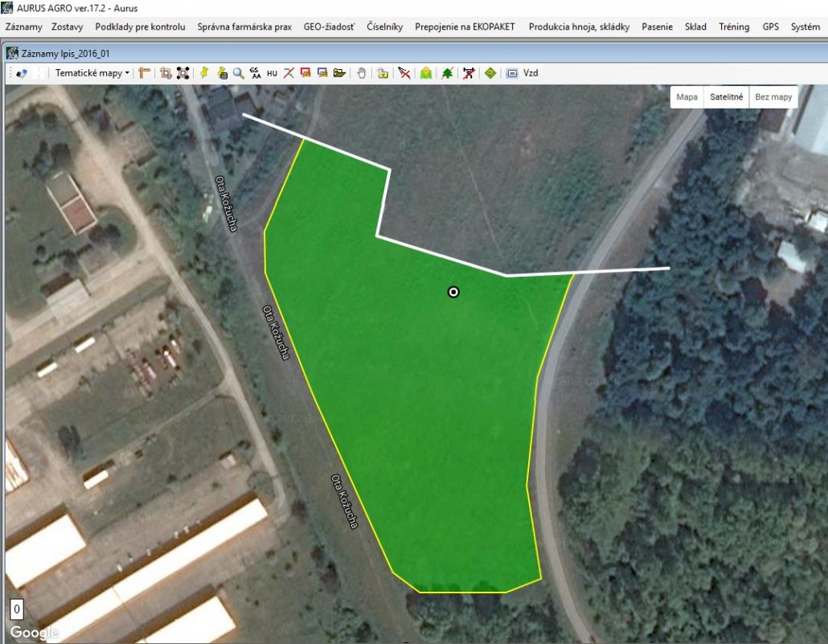Click the black circle marker in the green field
The width and height of the screenshot is (828, 644).
click(x=453, y=292)
